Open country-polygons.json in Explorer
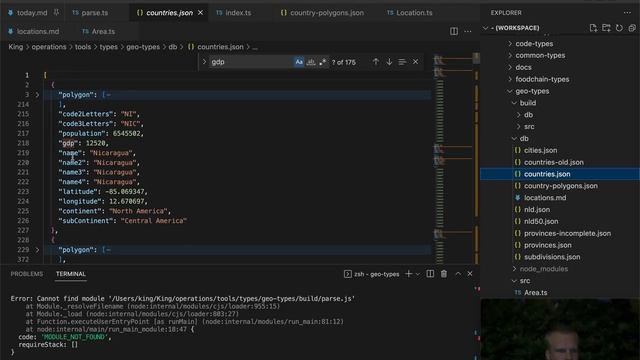The image size is (640, 360). click(x=560, y=186)
